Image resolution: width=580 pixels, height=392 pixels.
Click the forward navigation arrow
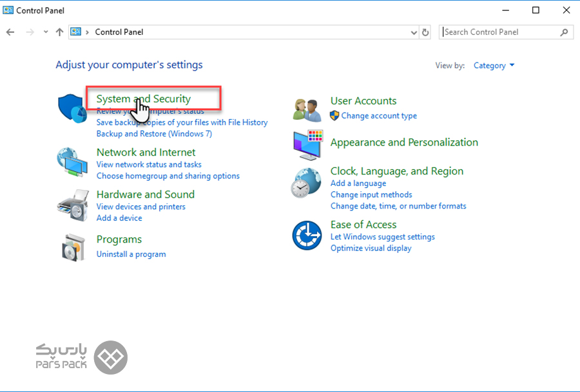(30, 32)
